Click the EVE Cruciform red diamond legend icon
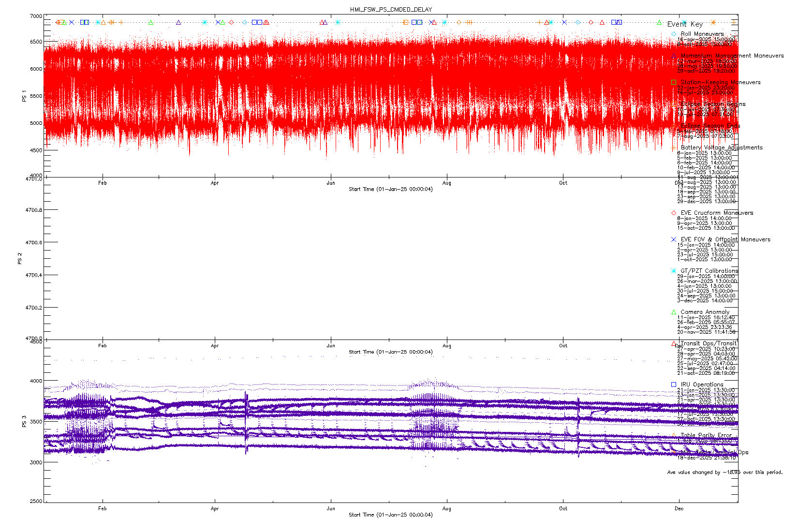 [674, 213]
